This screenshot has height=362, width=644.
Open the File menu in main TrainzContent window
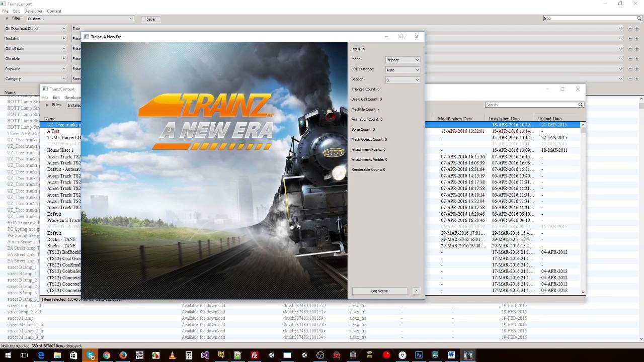tap(5, 11)
